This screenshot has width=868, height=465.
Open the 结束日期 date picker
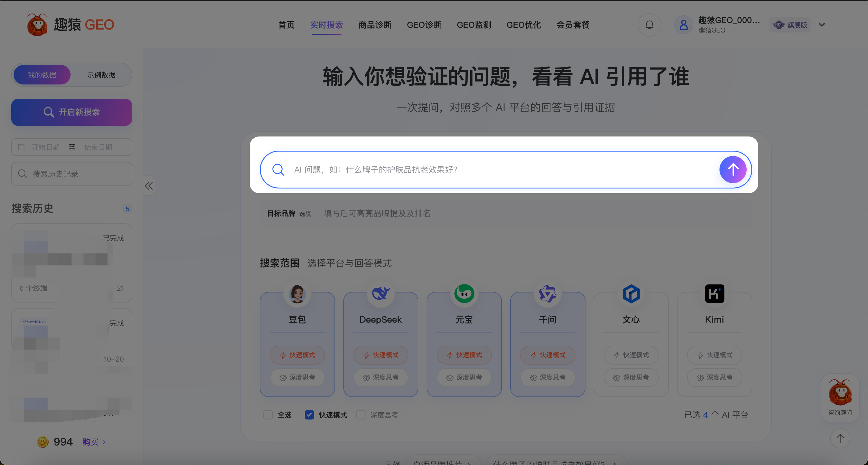coord(98,147)
